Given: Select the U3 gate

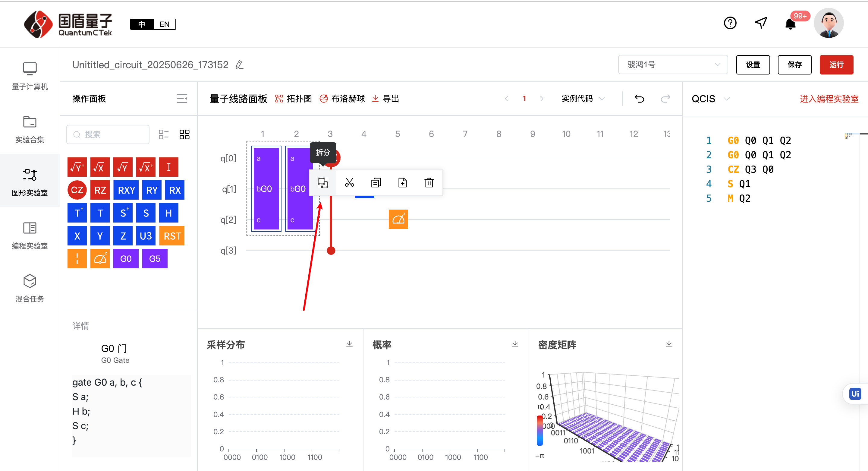Looking at the screenshot, I should 146,236.
